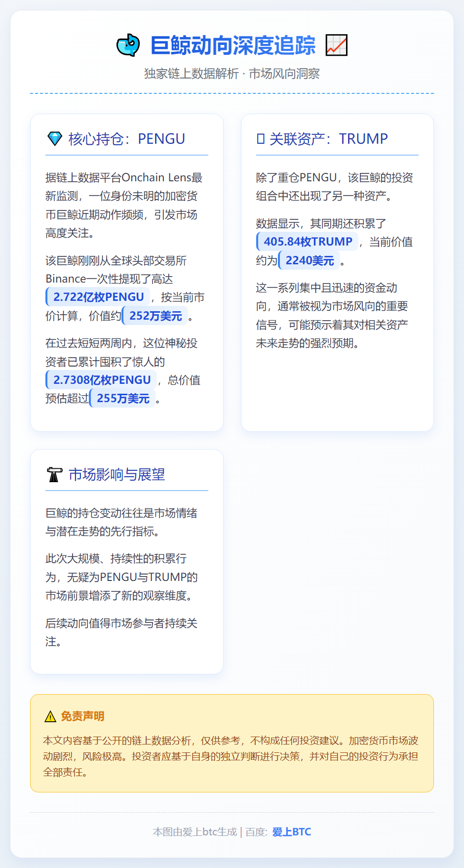
Task: Click the paragraph beginning 巨鲸的持仓变动
Action: pos(121,522)
